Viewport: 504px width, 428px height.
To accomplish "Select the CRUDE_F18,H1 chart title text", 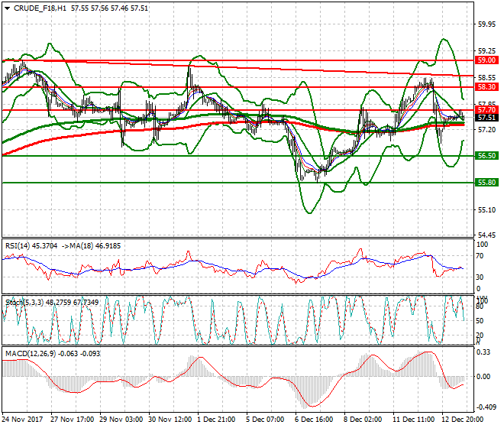I will tap(40, 8).
